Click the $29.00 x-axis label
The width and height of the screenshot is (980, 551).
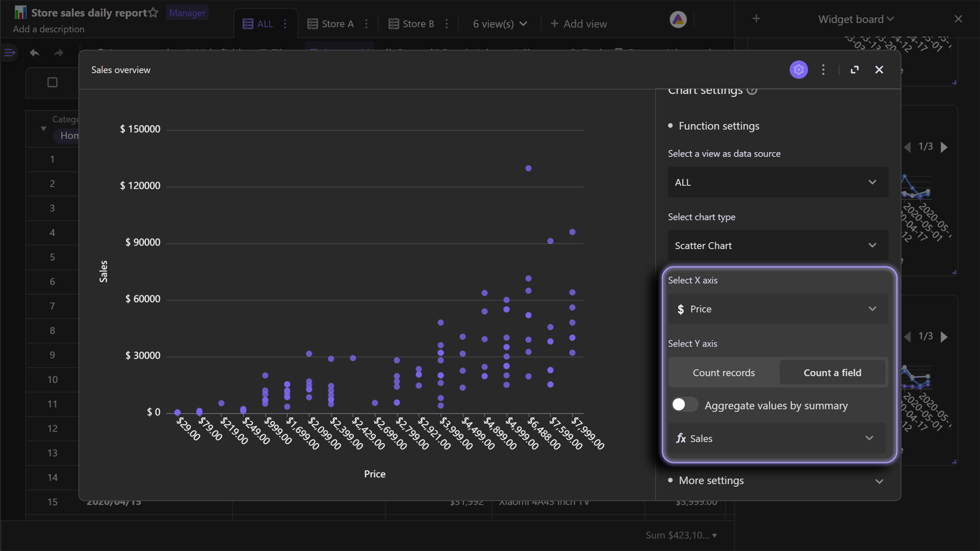tap(188, 429)
